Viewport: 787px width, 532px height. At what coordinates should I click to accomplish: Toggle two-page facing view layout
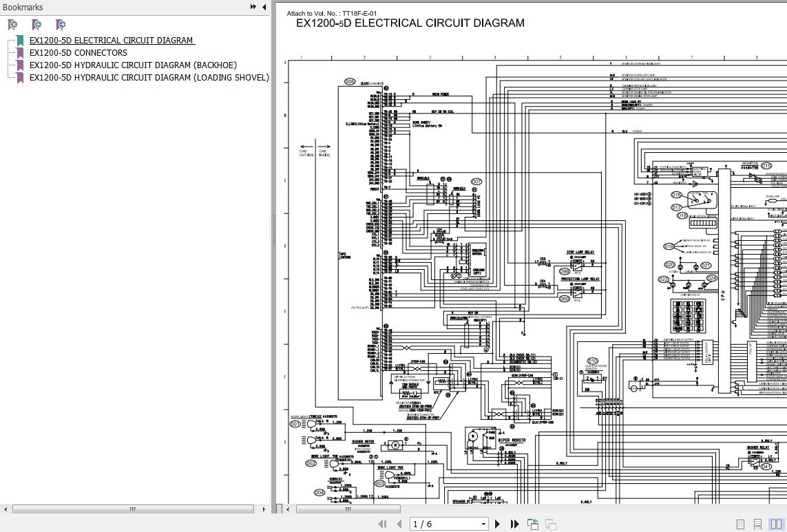776,524
